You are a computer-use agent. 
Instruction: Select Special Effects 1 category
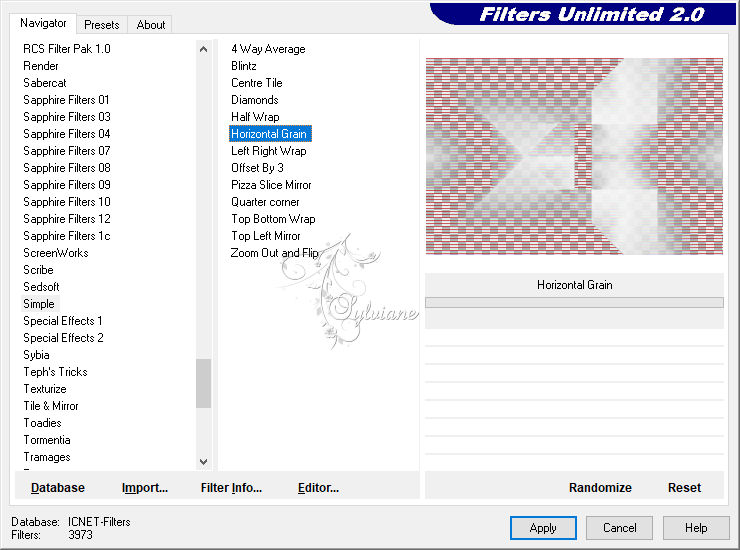tap(63, 321)
